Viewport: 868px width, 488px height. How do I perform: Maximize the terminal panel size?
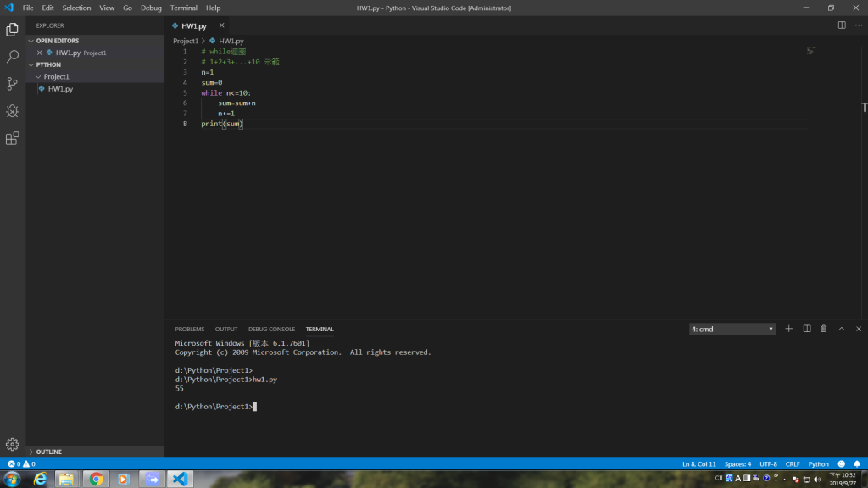(x=842, y=329)
